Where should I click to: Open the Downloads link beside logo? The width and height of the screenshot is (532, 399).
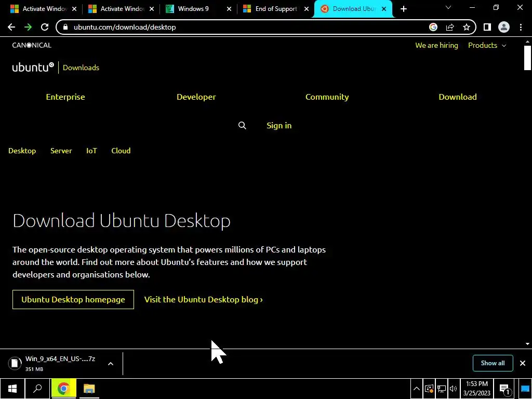coord(81,68)
